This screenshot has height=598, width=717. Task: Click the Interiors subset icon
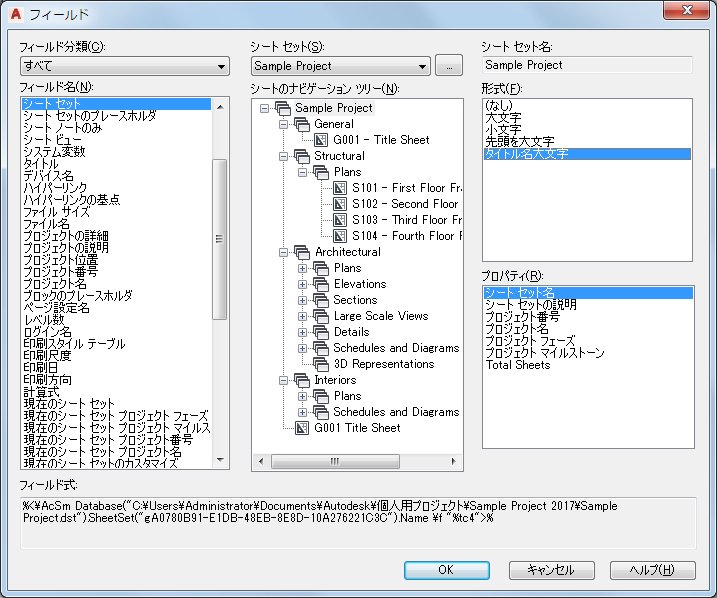(x=302, y=380)
